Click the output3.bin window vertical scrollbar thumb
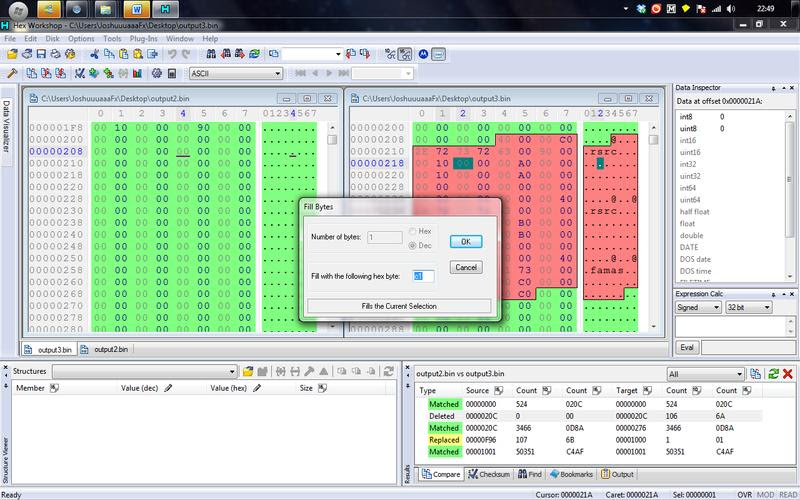 (x=654, y=139)
